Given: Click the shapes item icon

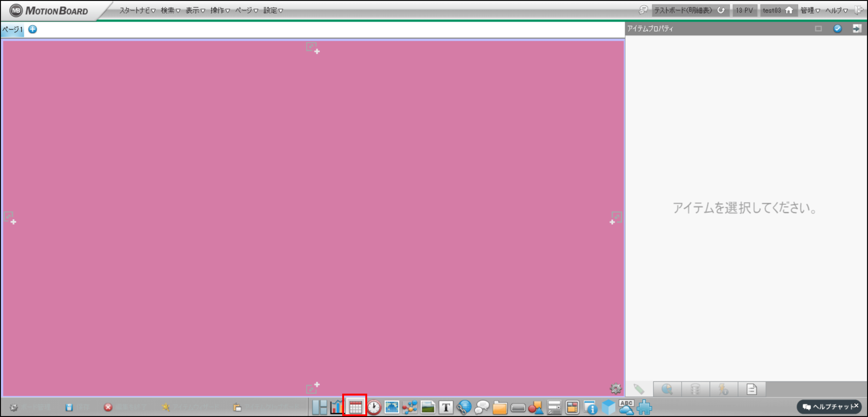Looking at the screenshot, I should pos(536,407).
